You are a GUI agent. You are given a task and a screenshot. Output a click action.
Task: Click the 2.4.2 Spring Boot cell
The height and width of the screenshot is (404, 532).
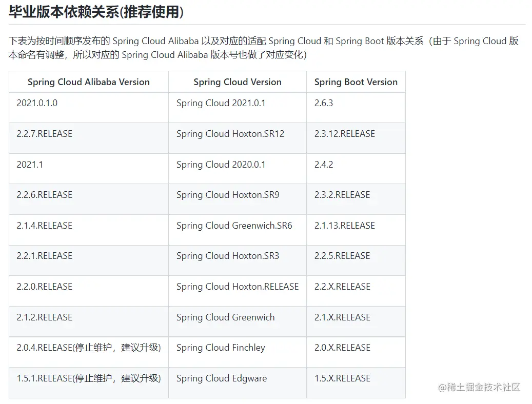point(356,169)
